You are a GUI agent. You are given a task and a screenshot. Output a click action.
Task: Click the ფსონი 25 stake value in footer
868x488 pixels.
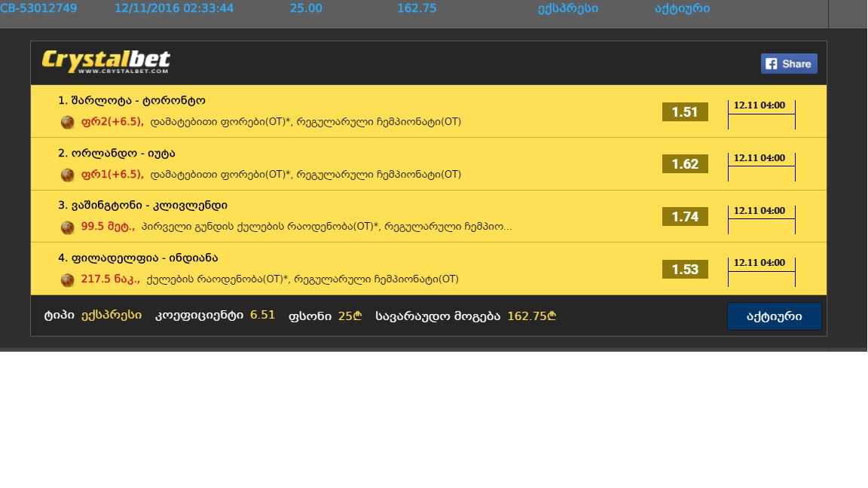click(x=350, y=316)
